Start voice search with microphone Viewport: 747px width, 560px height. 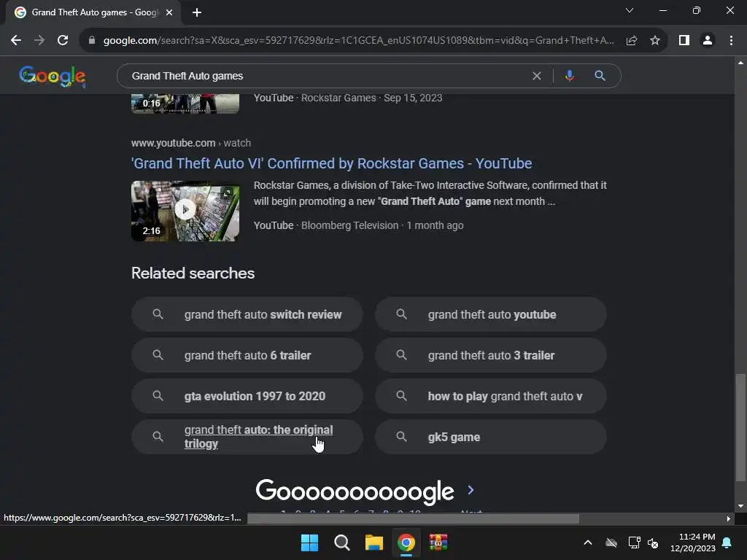coord(569,76)
